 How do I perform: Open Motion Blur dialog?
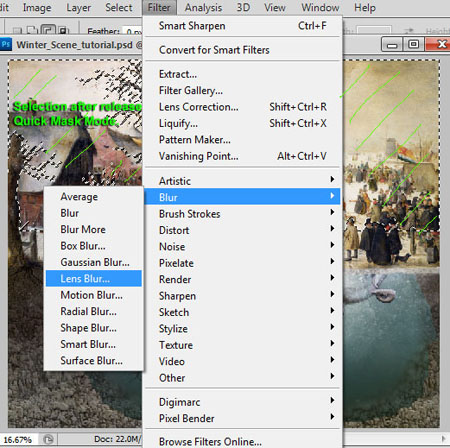94,295
